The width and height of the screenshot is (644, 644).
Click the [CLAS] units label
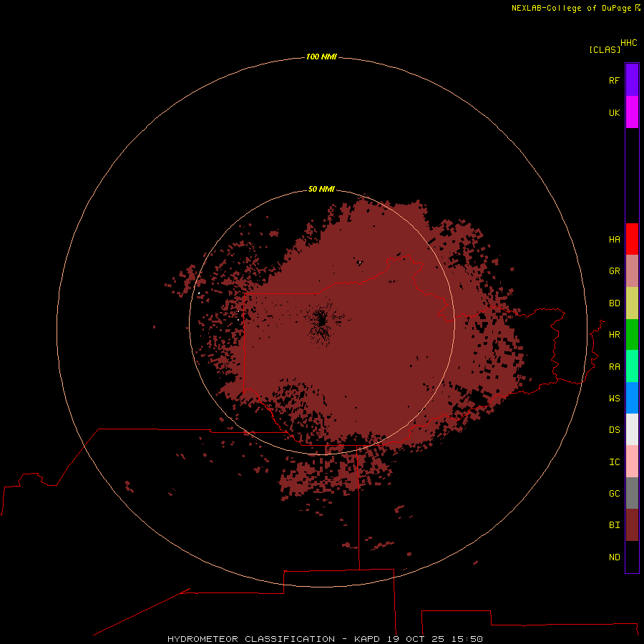pos(605,49)
